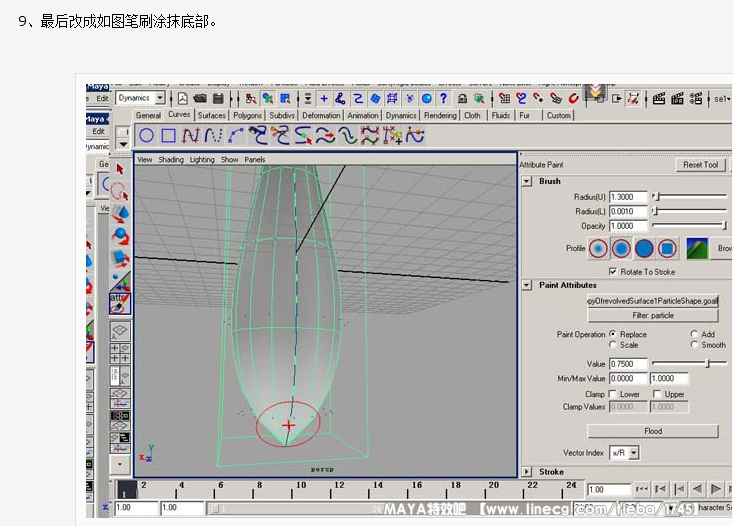This screenshot has width=733, height=526.
Task: Open the Shading viewport menu
Action: [171, 159]
